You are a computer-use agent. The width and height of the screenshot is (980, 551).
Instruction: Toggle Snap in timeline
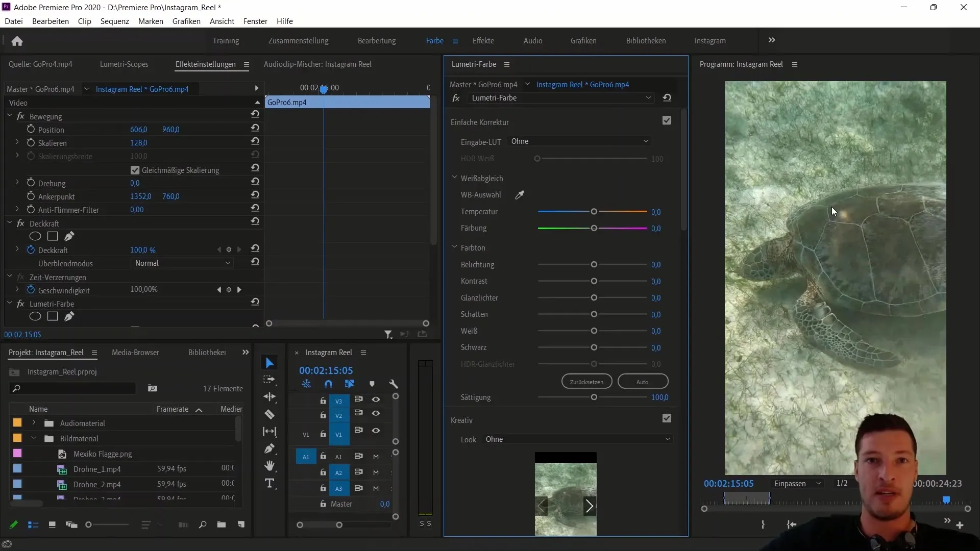tap(328, 384)
